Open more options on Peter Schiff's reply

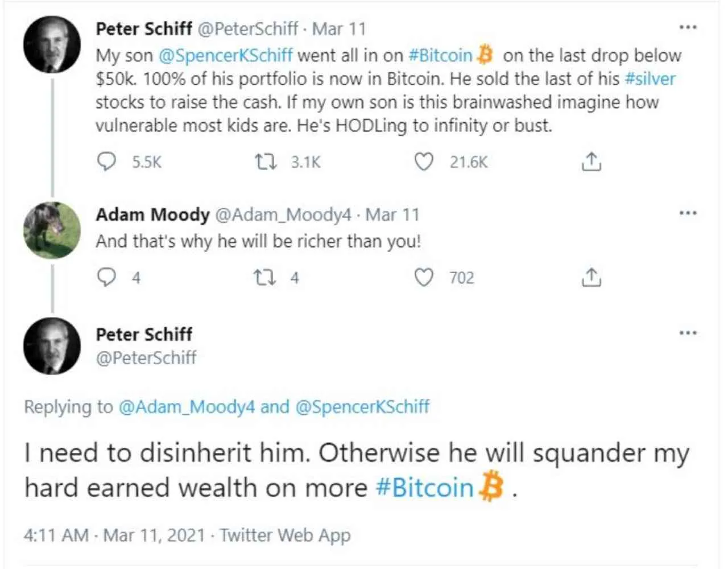[x=688, y=333]
